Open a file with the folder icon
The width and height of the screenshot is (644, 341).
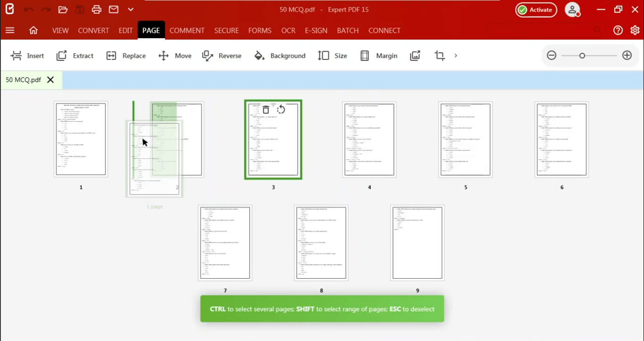[63, 9]
